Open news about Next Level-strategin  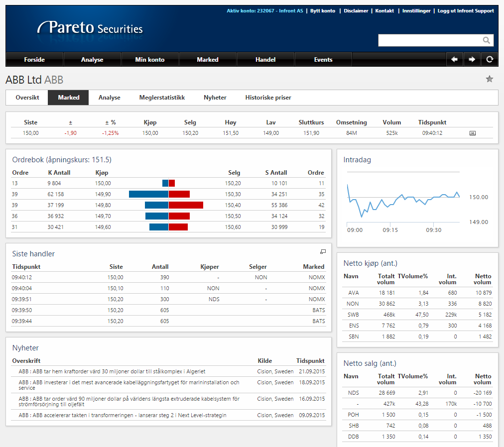123,415
